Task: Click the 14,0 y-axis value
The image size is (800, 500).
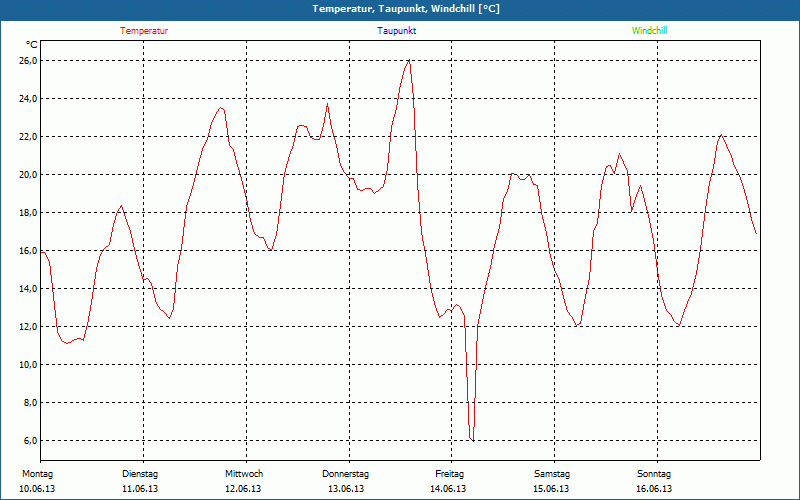Action: click(x=29, y=289)
